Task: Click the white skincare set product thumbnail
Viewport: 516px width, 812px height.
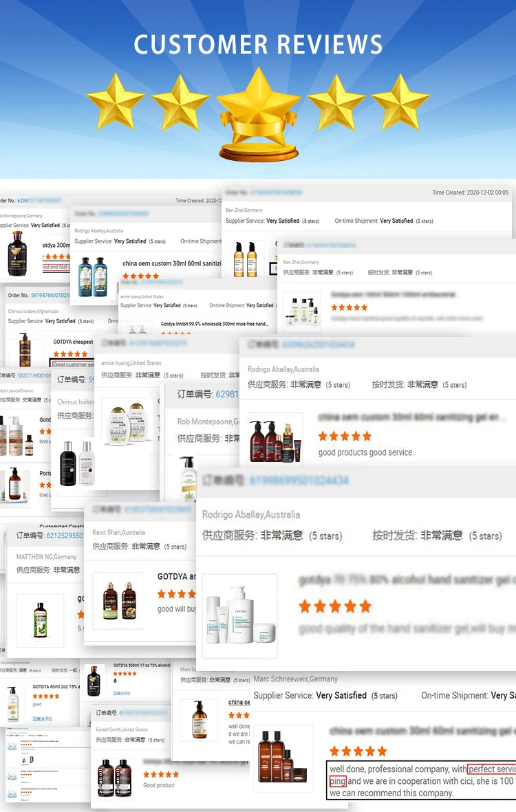Action: click(x=240, y=616)
